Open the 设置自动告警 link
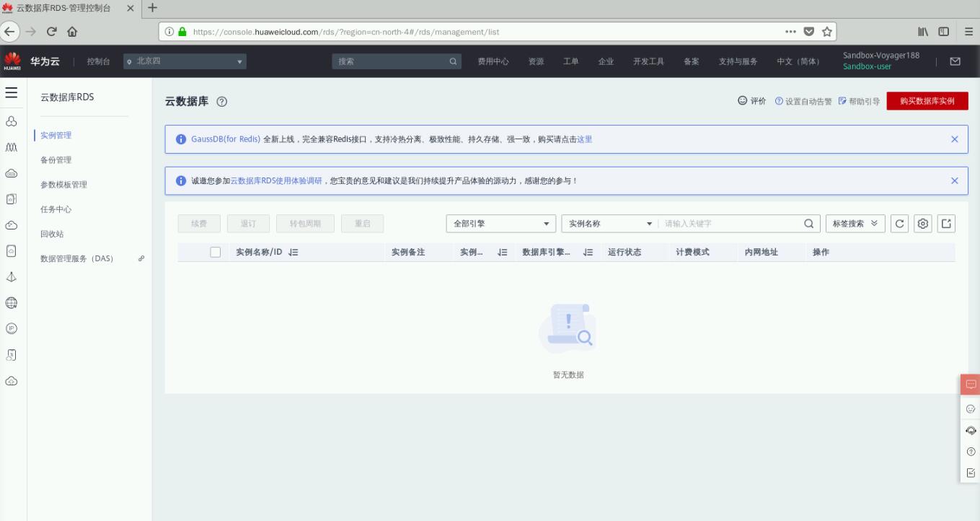The height and width of the screenshot is (521, 980). point(803,102)
